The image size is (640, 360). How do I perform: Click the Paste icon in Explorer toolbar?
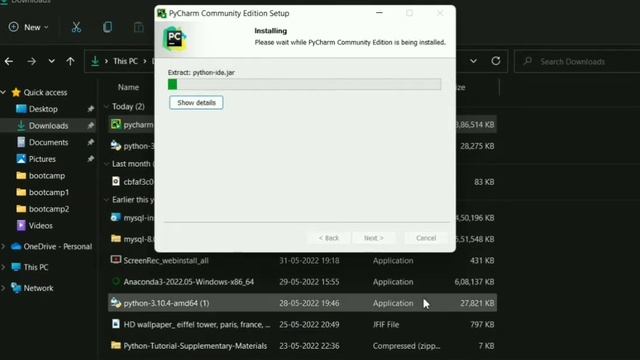(x=139, y=27)
